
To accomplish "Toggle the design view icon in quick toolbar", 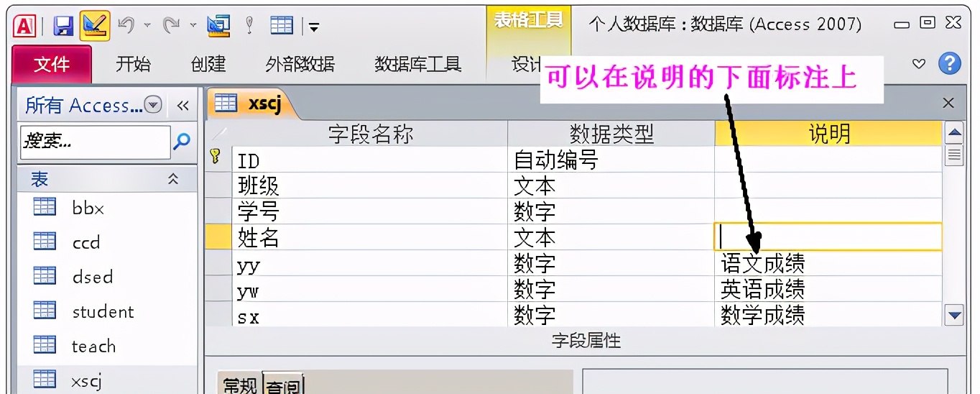I will pyautogui.click(x=95, y=26).
